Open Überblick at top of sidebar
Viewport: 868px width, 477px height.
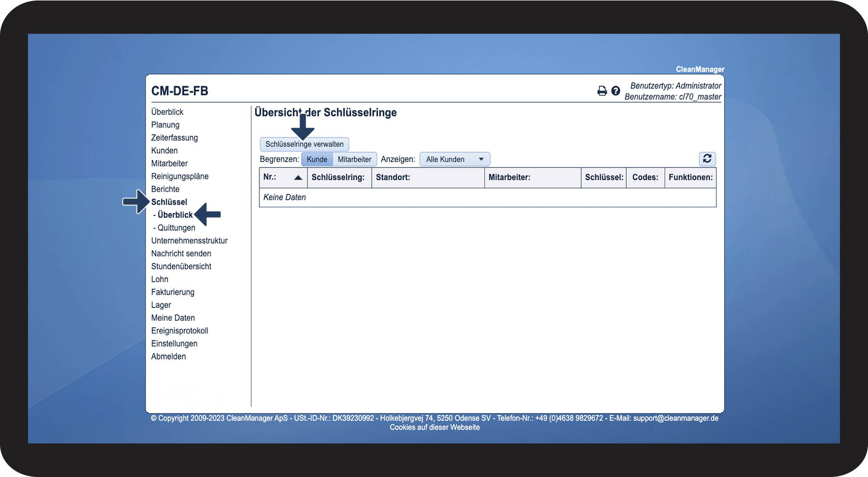coord(167,112)
